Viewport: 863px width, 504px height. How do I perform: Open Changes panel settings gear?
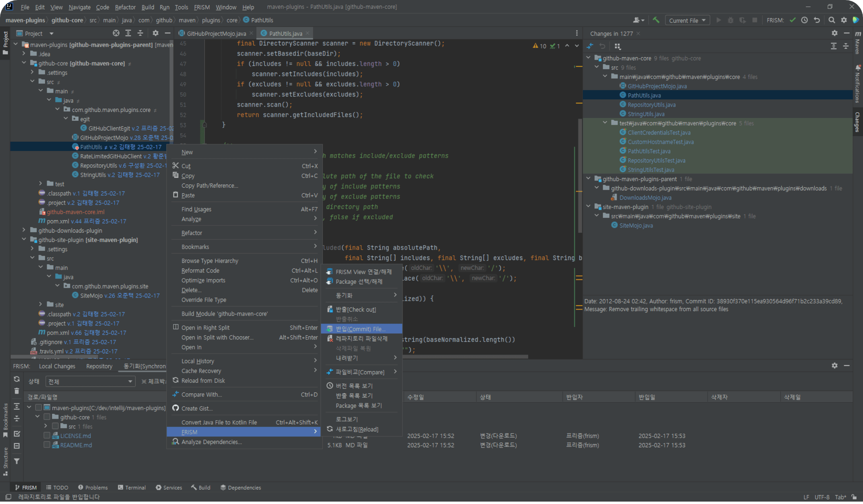tap(834, 33)
